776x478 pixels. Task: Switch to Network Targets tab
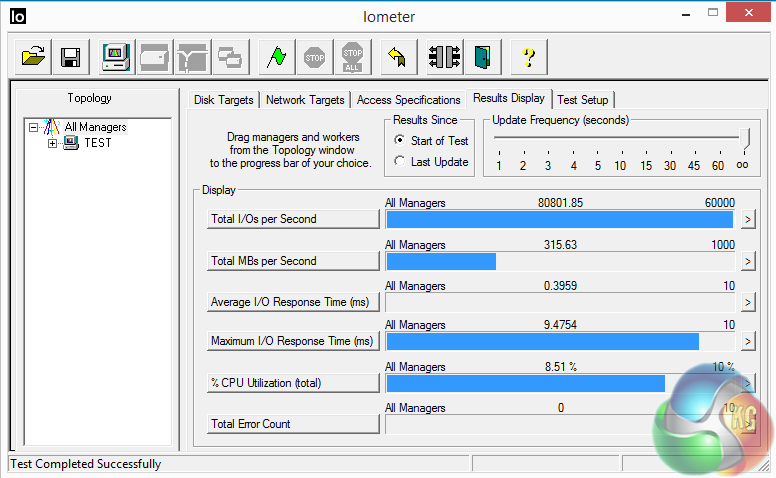pos(305,100)
